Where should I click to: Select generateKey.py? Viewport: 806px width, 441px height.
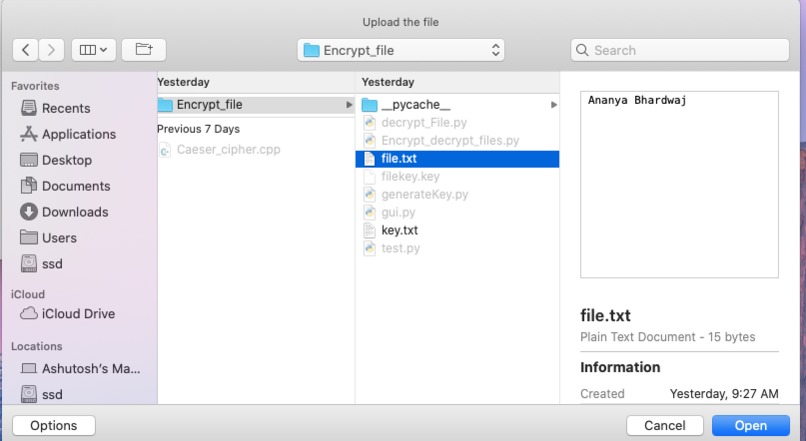[x=425, y=194]
